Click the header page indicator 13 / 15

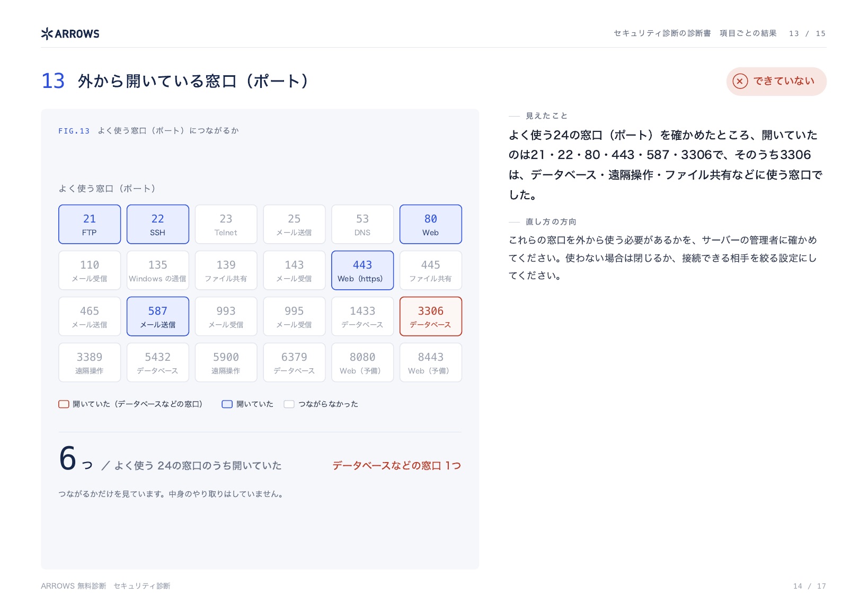tap(807, 33)
